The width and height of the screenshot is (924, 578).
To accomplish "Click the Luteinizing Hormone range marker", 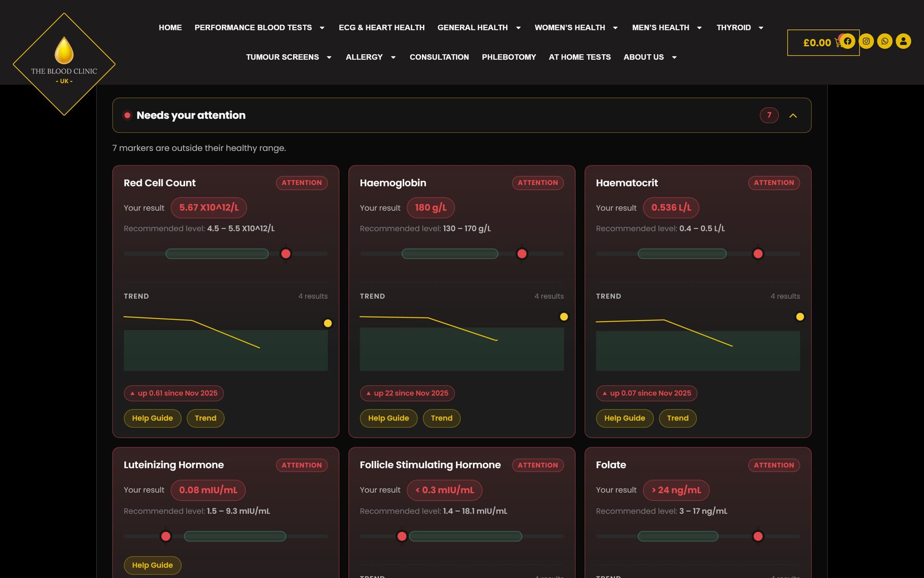I will pyautogui.click(x=166, y=536).
